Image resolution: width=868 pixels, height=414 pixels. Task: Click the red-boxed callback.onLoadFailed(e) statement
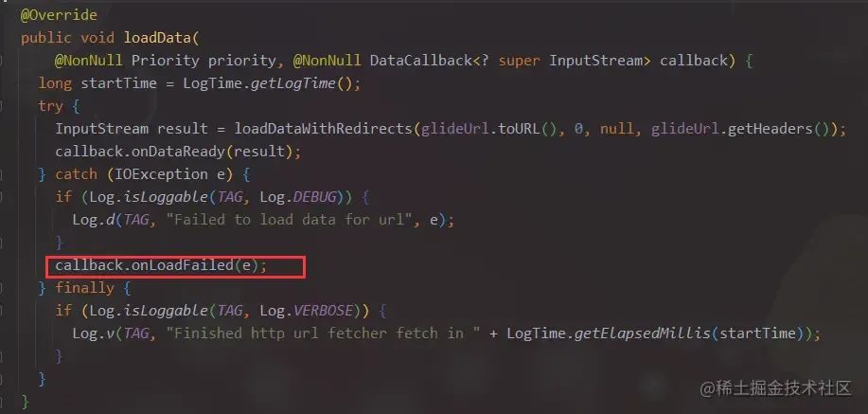pos(161,265)
